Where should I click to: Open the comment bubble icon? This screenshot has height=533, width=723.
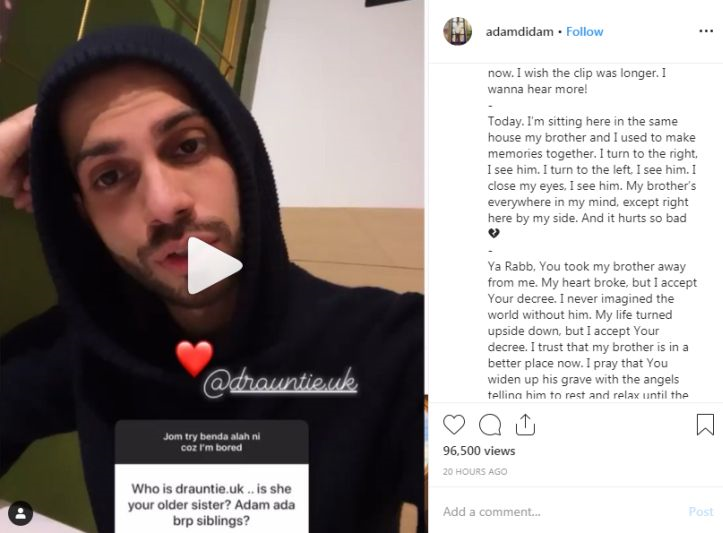point(490,425)
